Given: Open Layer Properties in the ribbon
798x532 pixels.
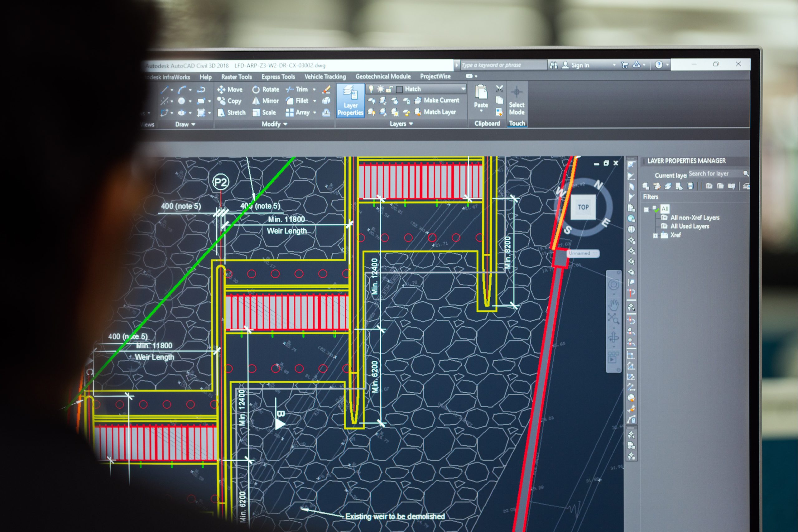Looking at the screenshot, I should click(350, 101).
